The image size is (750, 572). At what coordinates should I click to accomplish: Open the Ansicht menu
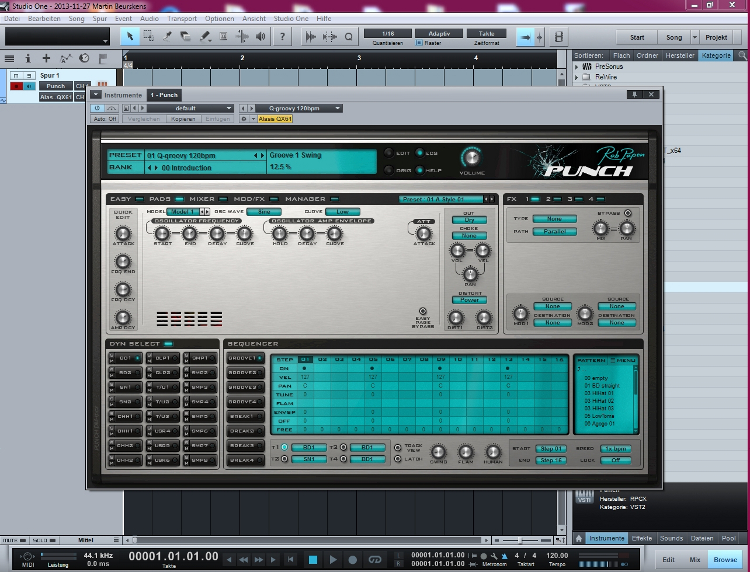(x=254, y=19)
